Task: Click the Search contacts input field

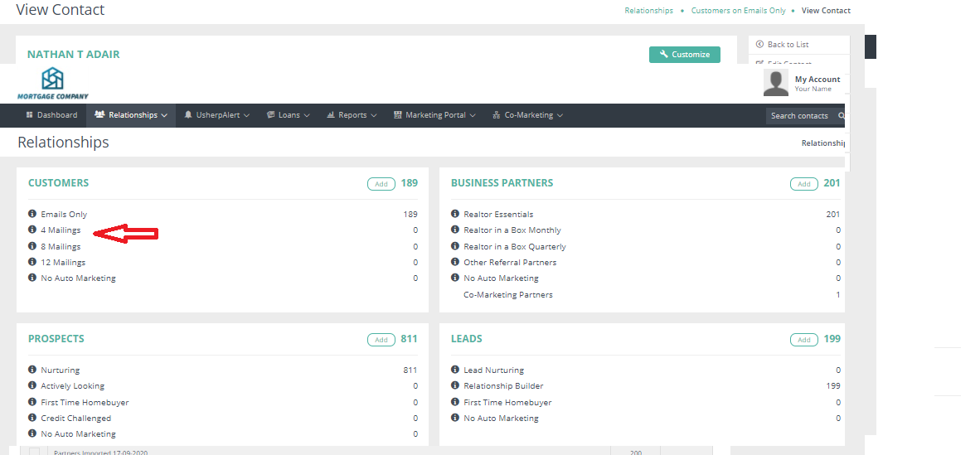Action: [799, 116]
